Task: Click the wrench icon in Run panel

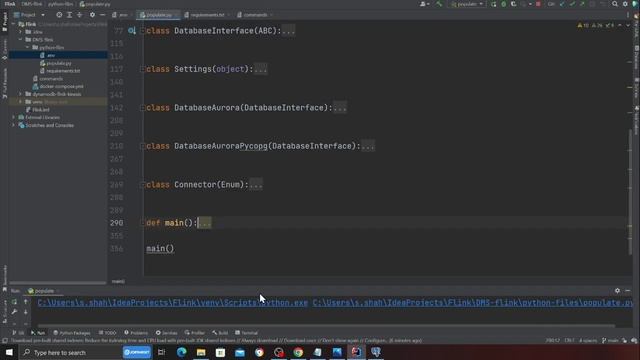Action: coord(15,312)
